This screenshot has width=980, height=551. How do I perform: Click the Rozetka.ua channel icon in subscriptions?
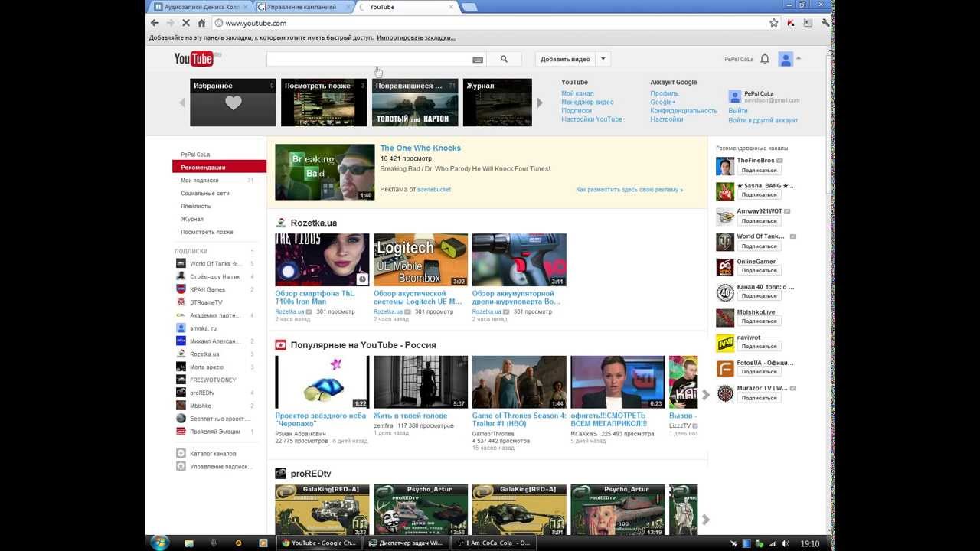click(181, 354)
